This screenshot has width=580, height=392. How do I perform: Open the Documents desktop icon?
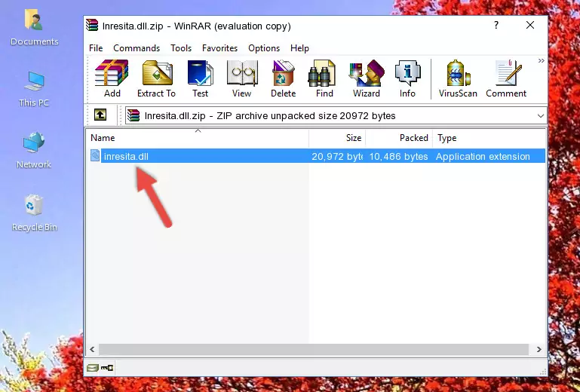click(x=34, y=28)
